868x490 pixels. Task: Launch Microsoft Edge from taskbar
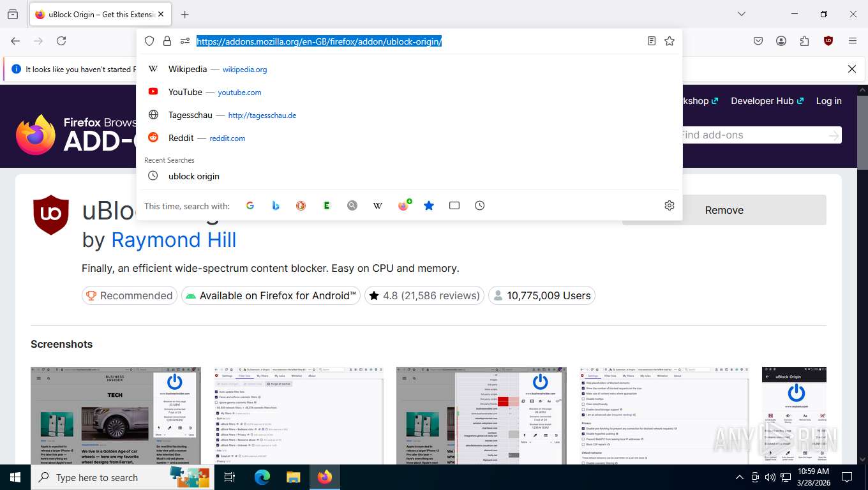[x=262, y=477]
